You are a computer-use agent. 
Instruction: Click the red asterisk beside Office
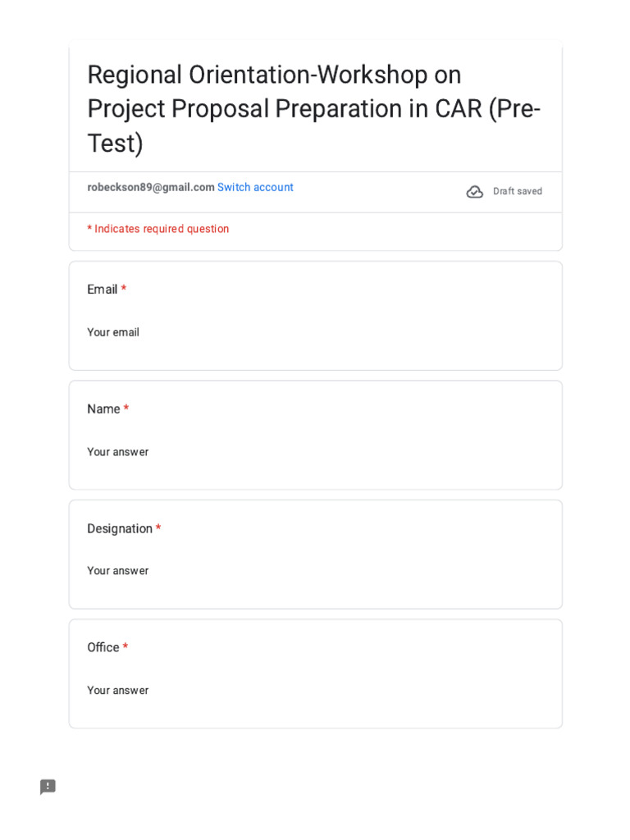(126, 646)
